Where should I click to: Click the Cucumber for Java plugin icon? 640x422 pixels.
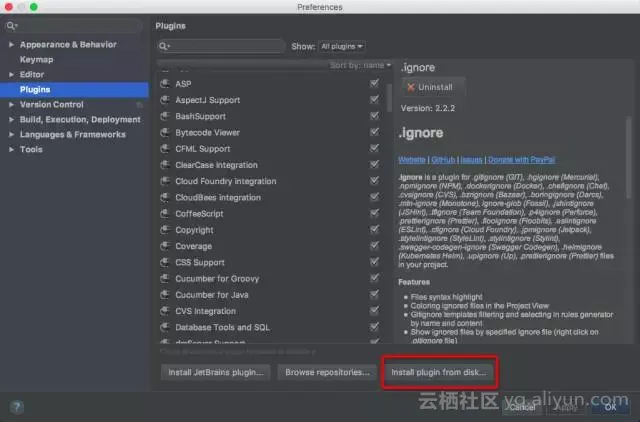[x=165, y=295]
